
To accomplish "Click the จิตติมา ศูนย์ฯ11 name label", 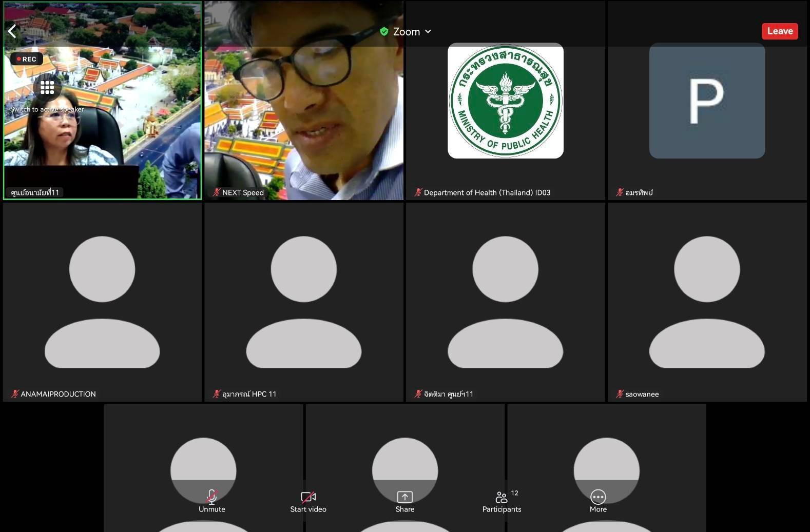I will tap(449, 394).
